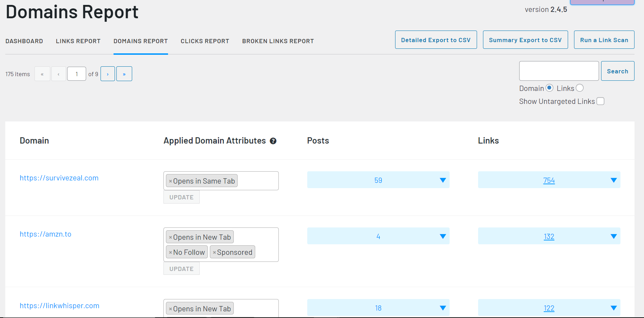Screen dimensions: 644x318
Task: Go to the next results page
Action: tap(108, 74)
